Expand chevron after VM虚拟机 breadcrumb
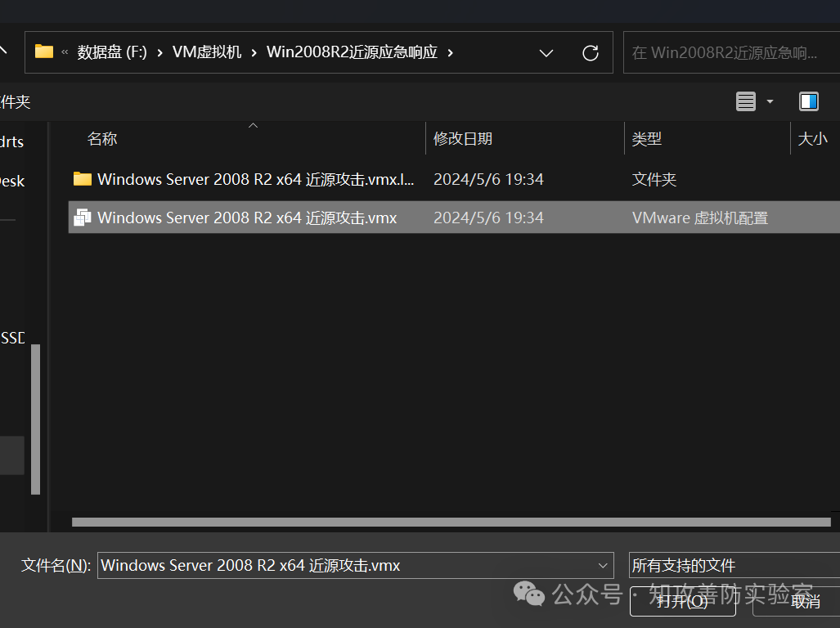Screen dimensions: 840x628 click(x=254, y=53)
